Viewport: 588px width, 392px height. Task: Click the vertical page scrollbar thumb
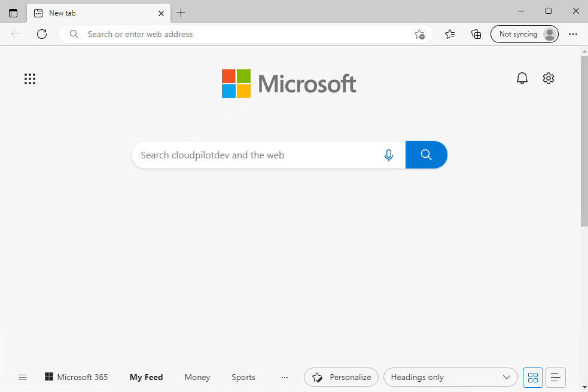pyautogui.click(x=584, y=141)
